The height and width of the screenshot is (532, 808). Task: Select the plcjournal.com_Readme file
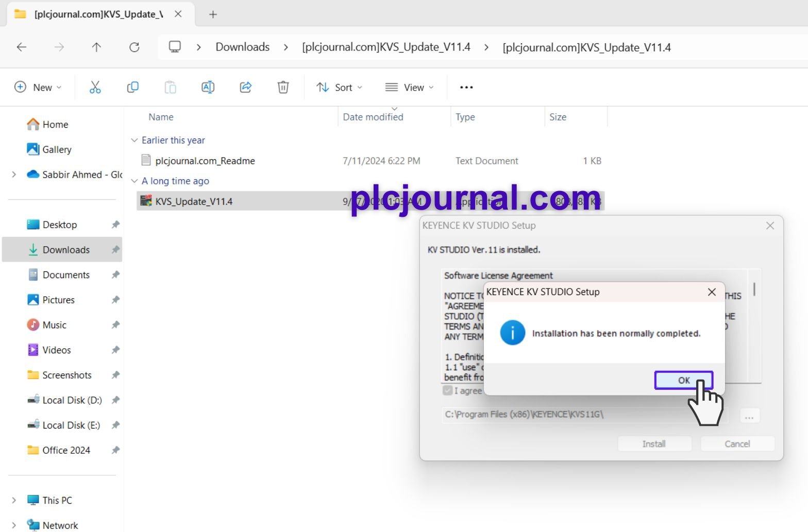(x=205, y=161)
